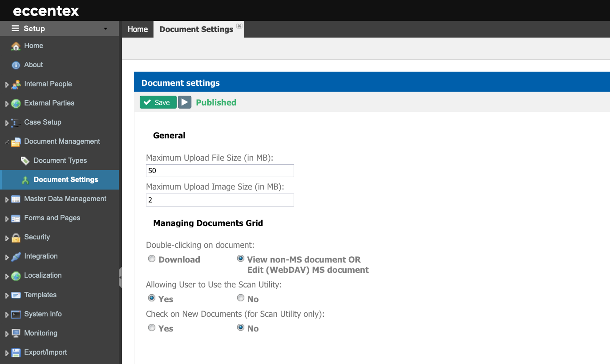Click the Master Data Management table icon
Screen dimensions: 610x364
click(x=16, y=199)
